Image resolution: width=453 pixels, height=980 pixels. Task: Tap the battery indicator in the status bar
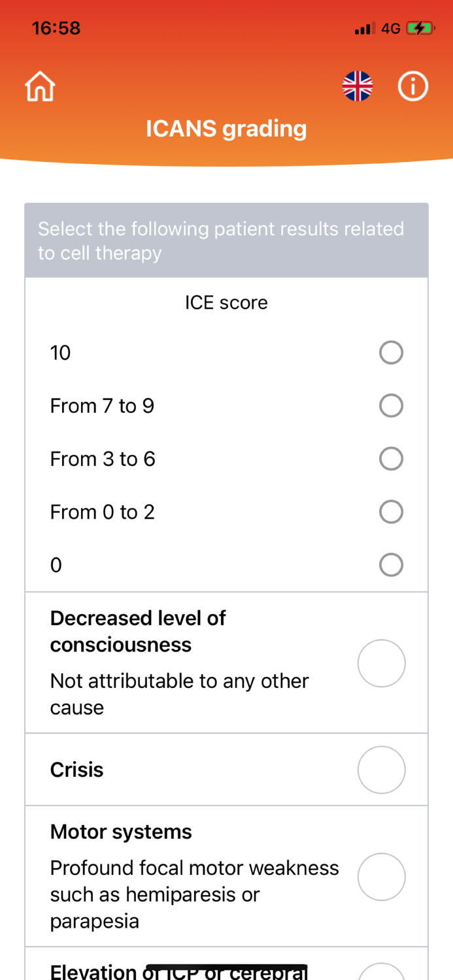pos(419,27)
